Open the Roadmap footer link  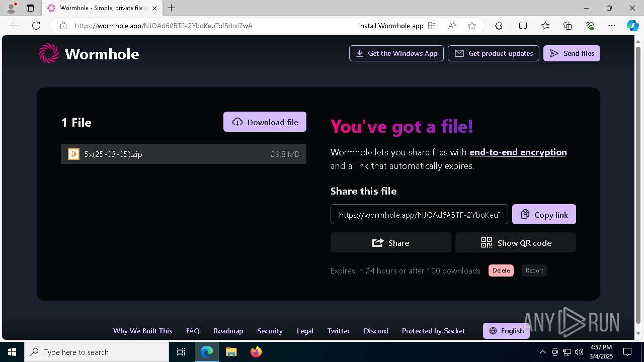[x=228, y=331]
